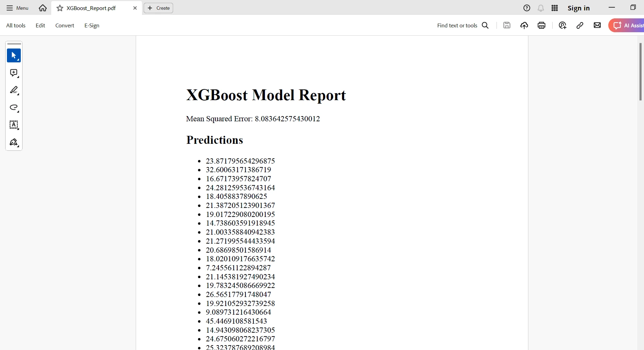
Task: Click prediction value 19.017229080200195
Action: 240,215
